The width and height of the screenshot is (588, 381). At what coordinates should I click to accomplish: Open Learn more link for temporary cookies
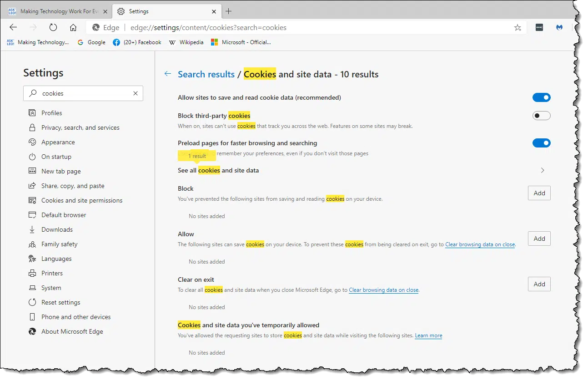(x=428, y=335)
